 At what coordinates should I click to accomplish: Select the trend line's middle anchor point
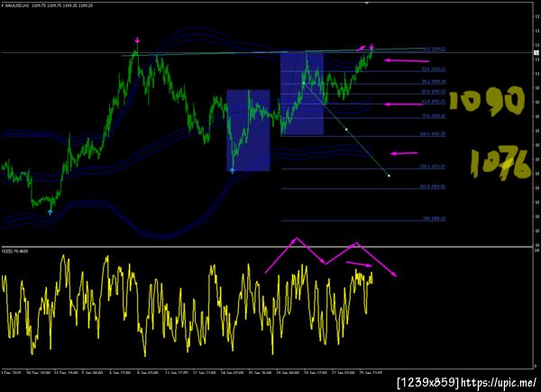346,130
